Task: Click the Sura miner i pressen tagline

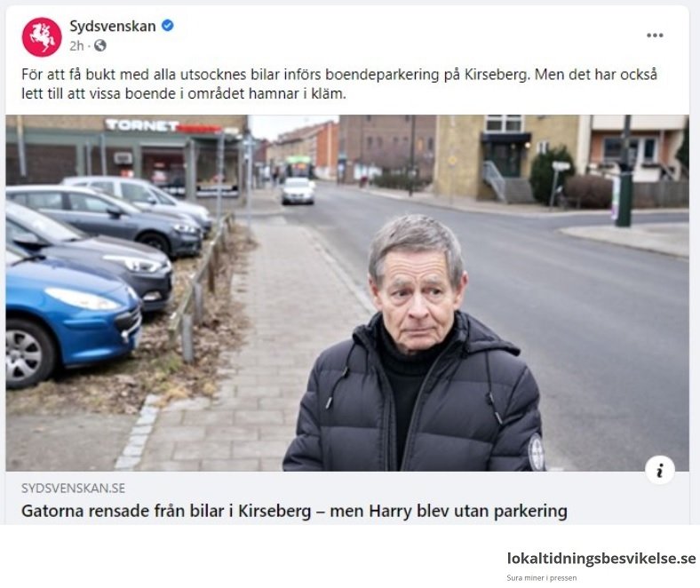Action: [x=542, y=577]
